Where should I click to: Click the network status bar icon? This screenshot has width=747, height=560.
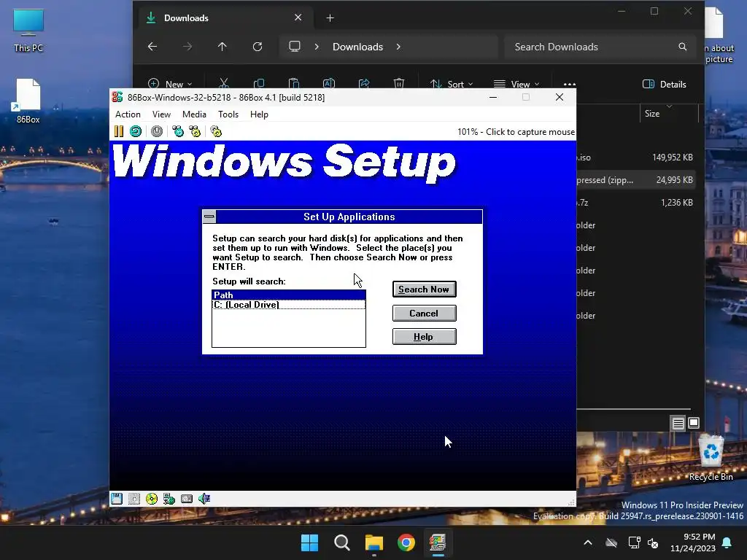(x=169, y=499)
